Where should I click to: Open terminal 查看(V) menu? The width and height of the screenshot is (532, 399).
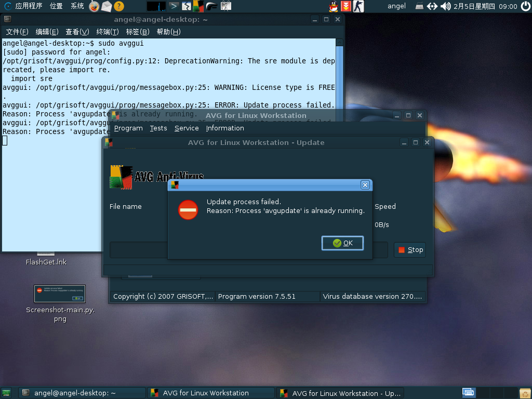77,32
